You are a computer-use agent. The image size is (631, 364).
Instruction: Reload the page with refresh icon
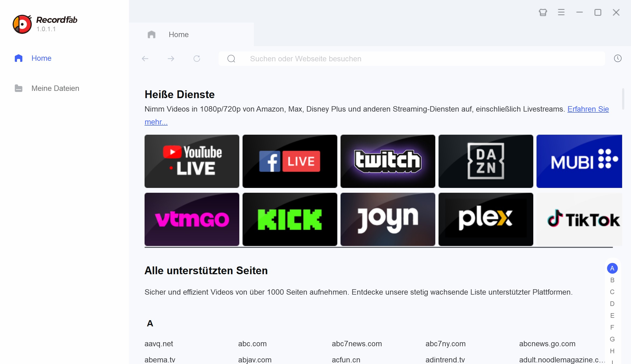point(197,59)
